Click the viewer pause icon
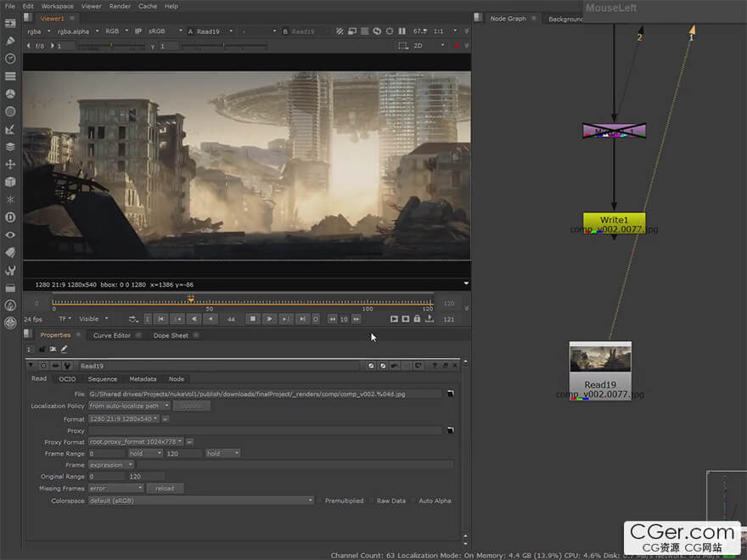The width and height of the screenshot is (747, 560). point(402,31)
